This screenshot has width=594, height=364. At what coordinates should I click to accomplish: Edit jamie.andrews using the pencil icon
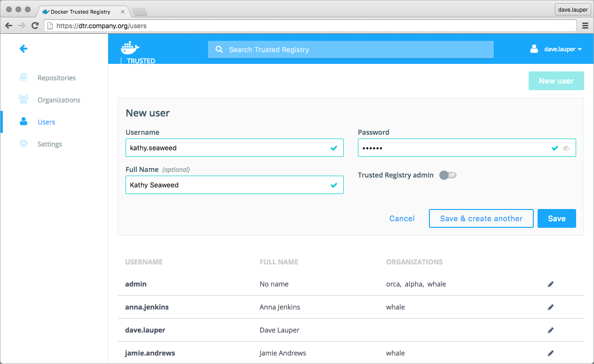pos(551,353)
